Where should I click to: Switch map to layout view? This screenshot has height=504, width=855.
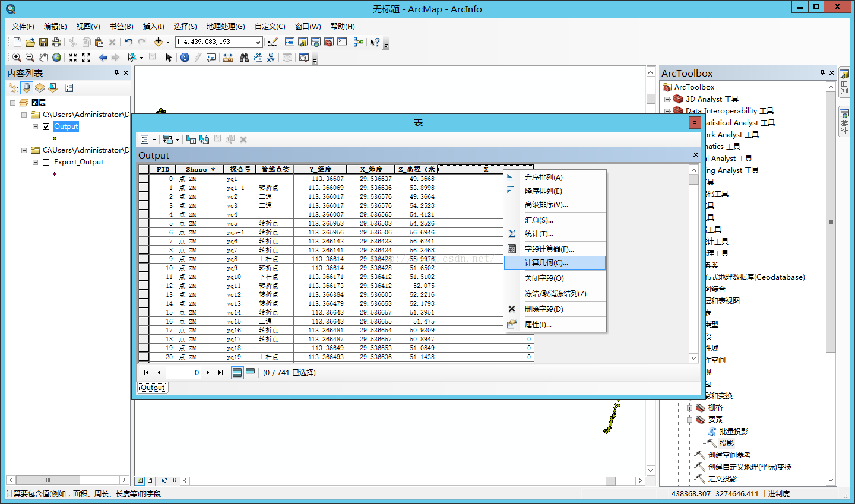click(150, 480)
